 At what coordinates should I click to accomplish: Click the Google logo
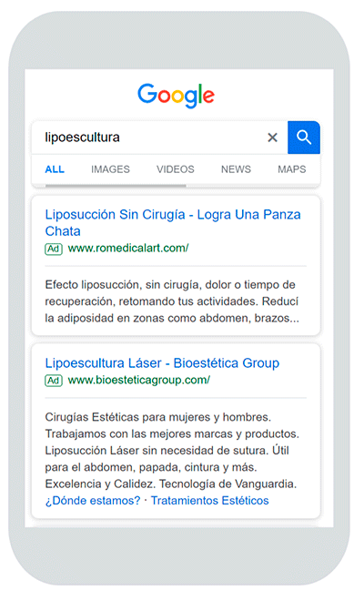point(176,96)
